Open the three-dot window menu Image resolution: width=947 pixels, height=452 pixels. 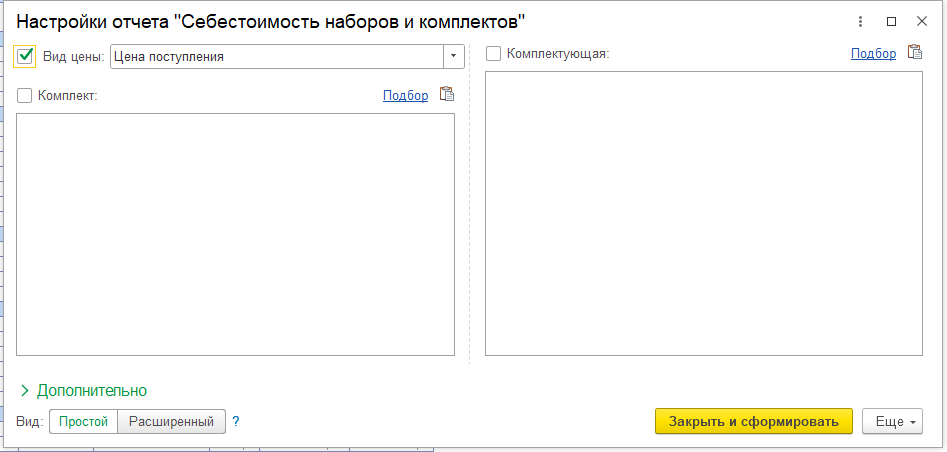coord(861,22)
